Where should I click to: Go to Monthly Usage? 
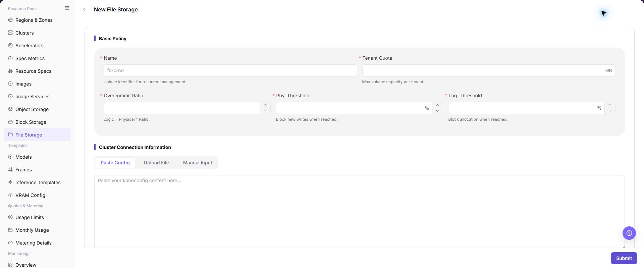37,230
